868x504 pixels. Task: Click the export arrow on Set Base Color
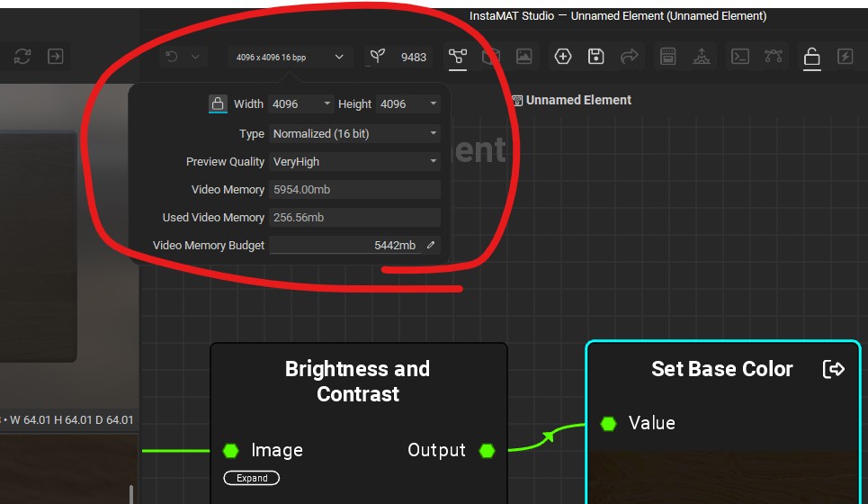834,369
